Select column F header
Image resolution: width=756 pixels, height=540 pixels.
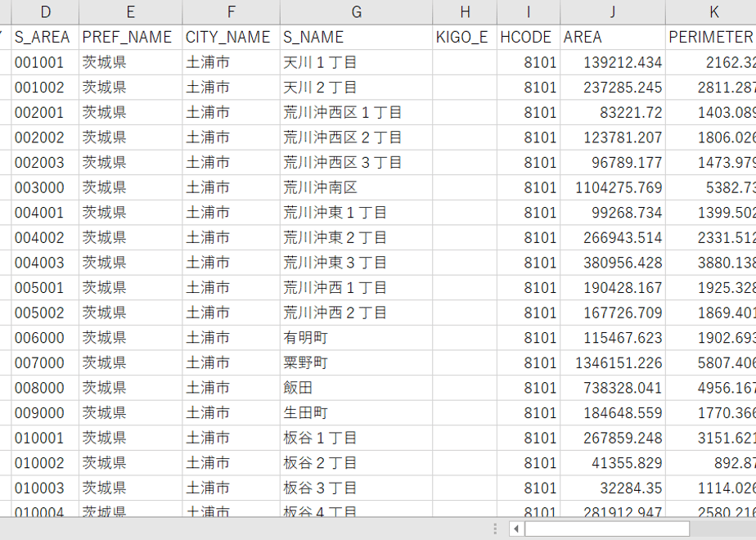pos(232,12)
